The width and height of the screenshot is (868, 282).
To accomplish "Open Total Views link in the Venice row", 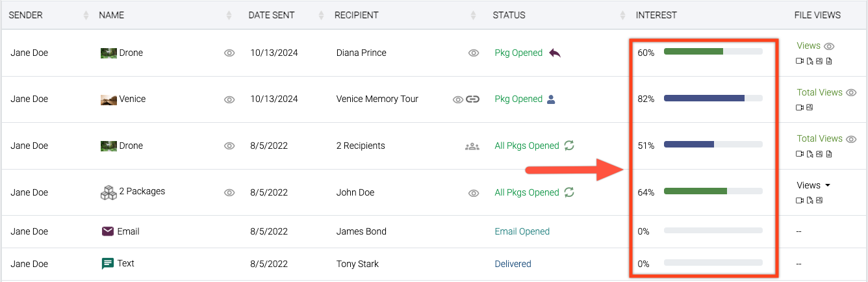I will pos(819,92).
